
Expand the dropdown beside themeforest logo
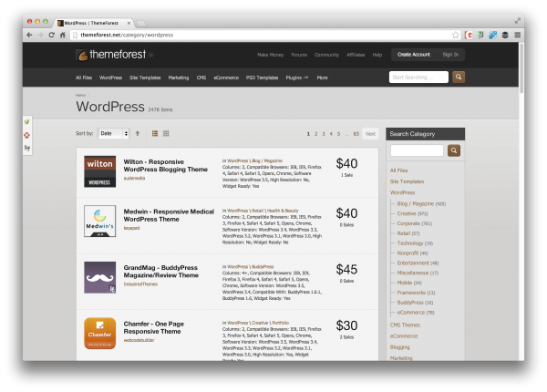point(151,55)
